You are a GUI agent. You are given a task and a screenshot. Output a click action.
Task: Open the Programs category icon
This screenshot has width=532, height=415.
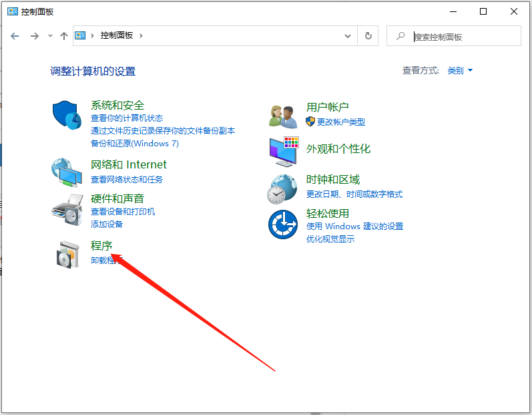coord(68,254)
